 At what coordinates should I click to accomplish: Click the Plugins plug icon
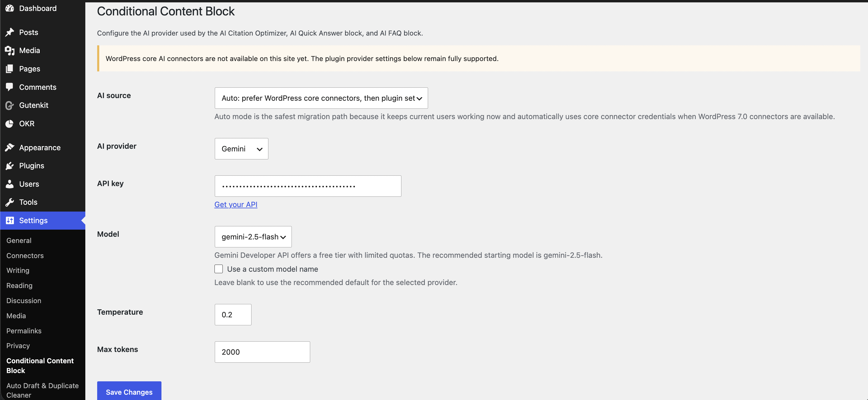point(9,165)
